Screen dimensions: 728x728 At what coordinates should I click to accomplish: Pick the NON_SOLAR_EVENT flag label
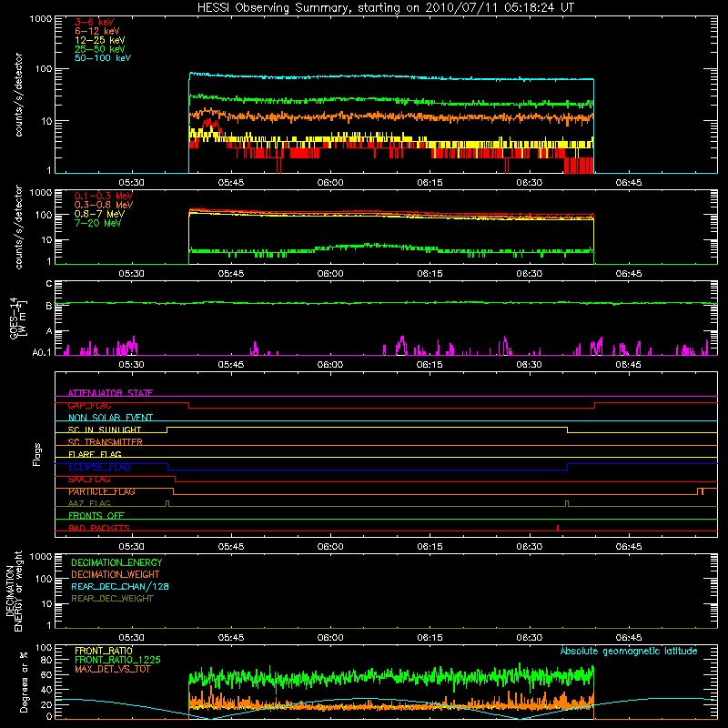tap(110, 418)
